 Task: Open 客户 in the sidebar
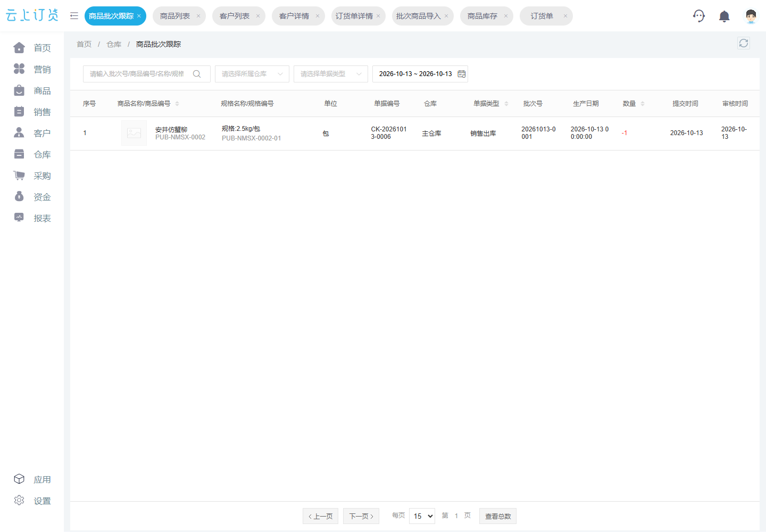[x=32, y=133]
